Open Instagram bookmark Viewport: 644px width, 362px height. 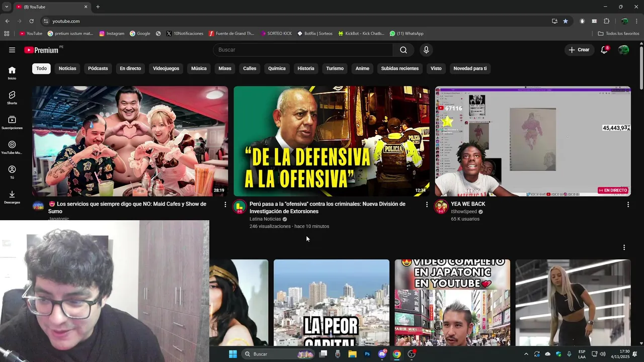[112, 34]
